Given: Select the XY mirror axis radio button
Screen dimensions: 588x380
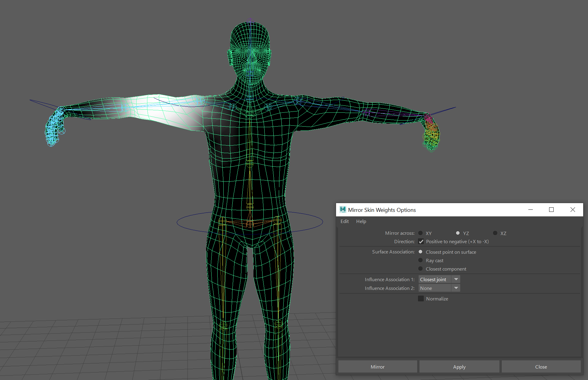Looking at the screenshot, I should tap(421, 233).
